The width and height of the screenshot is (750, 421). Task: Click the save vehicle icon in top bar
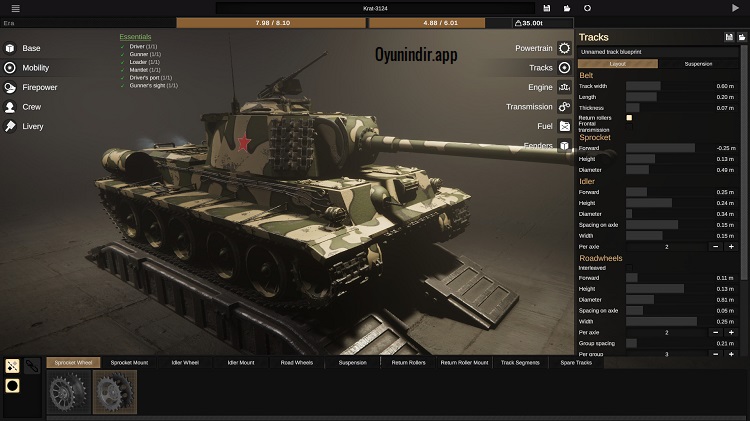pos(547,8)
